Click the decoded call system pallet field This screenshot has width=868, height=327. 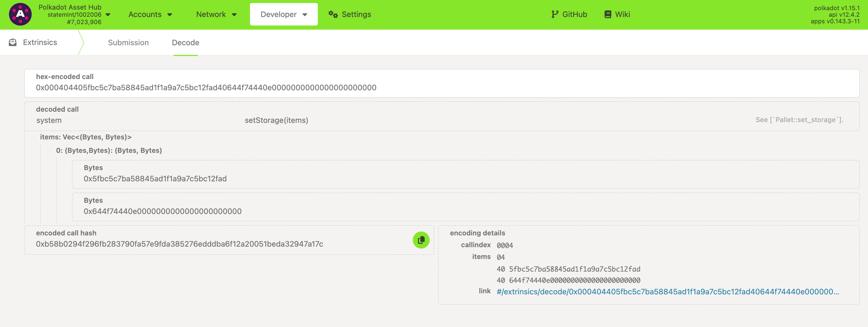click(49, 120)
